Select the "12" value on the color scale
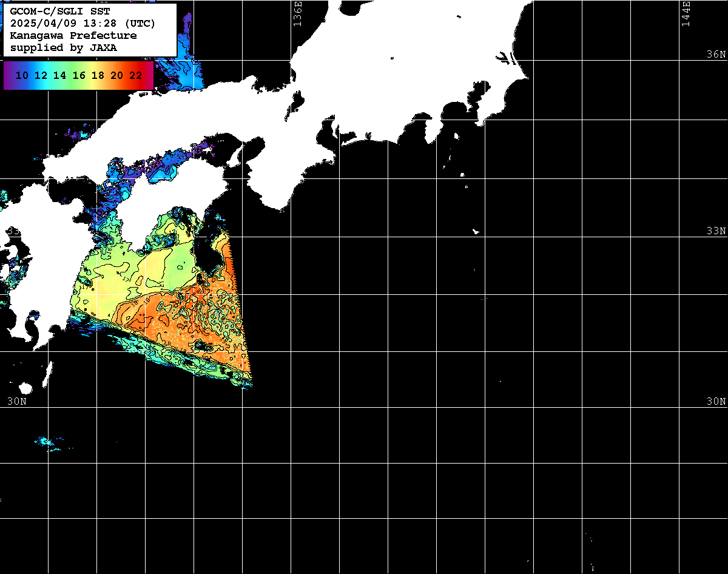Viewport: 728px width, 574px height. click(41, 76)
